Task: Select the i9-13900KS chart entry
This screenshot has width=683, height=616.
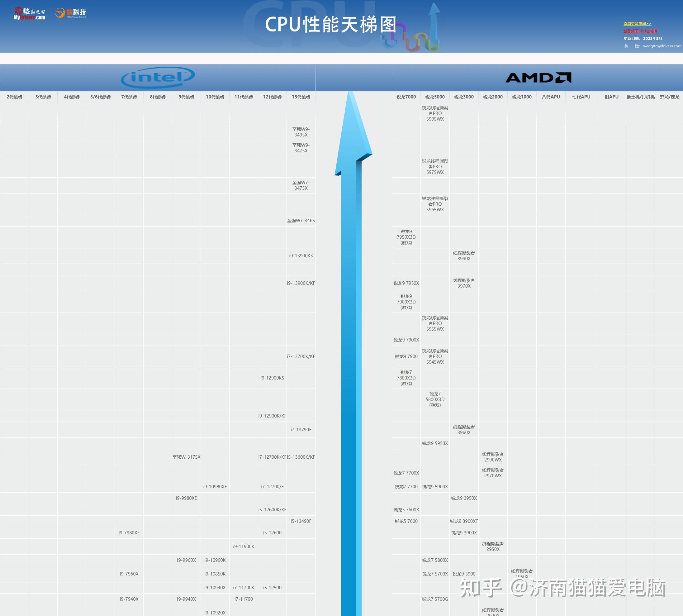Action: (301, 256)
